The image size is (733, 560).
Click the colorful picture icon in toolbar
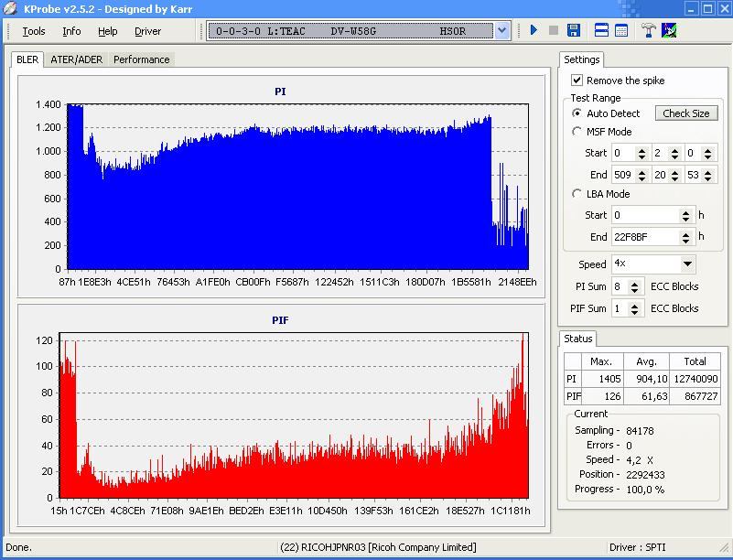pos(669,30)
